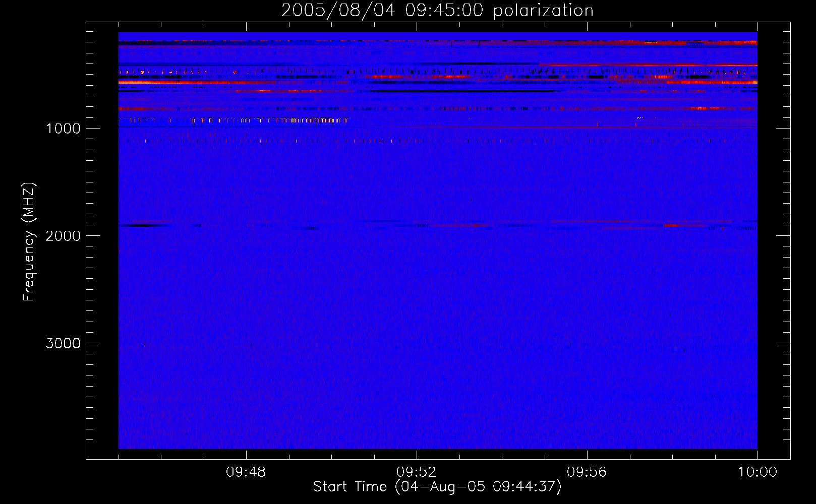Viewport: 816px width, 504px height.
Task: Click the "09:48" time tick label
Action: click(x=246, y=472)
